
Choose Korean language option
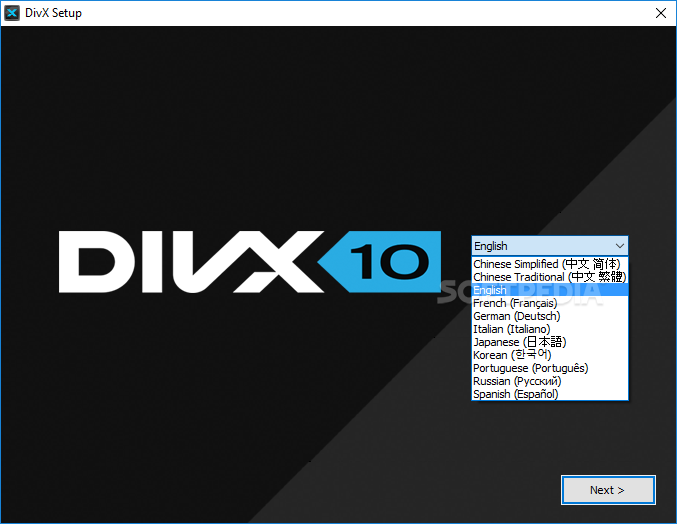(550, 355)
